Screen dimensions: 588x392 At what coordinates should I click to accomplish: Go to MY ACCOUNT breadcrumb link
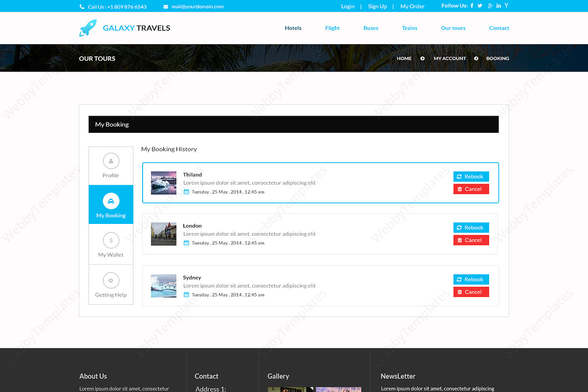pyautogui.click(x=450, y=58)
